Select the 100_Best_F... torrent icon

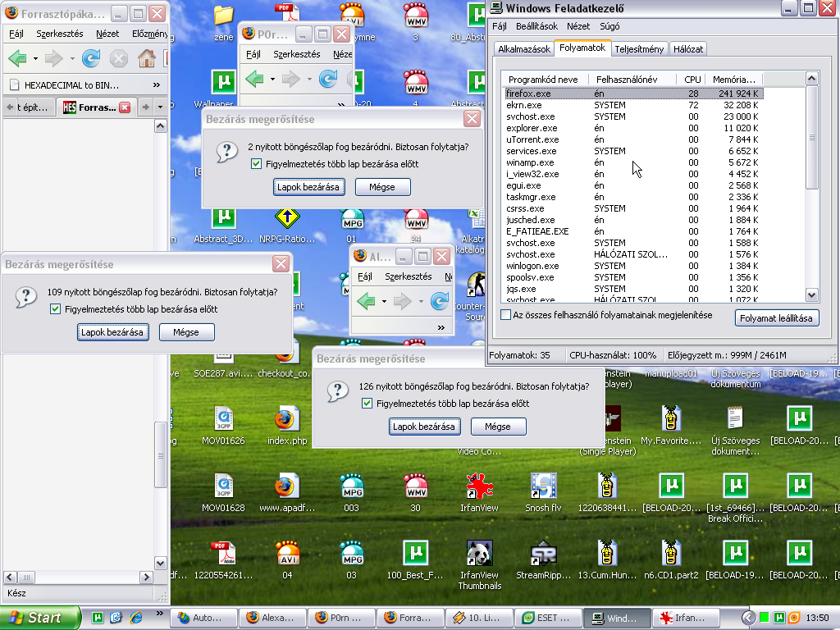click(x=415, y=560)
